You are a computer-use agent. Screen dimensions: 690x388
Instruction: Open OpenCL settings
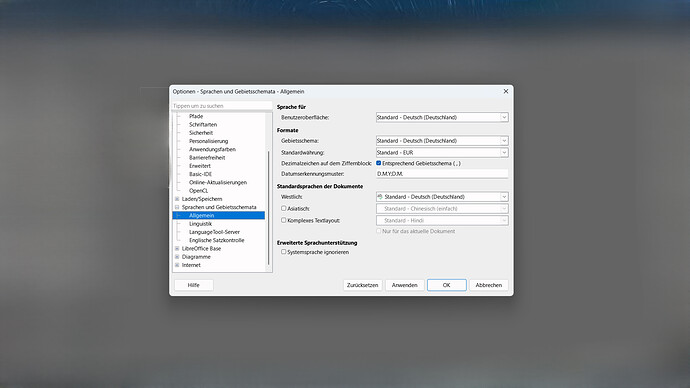click(198, 190)
